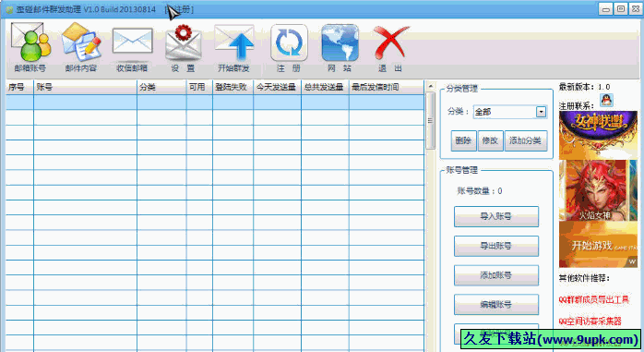Sort by the 总共发送量 column header
Screen dimensions: 644x352
click(x=325, y=87)
